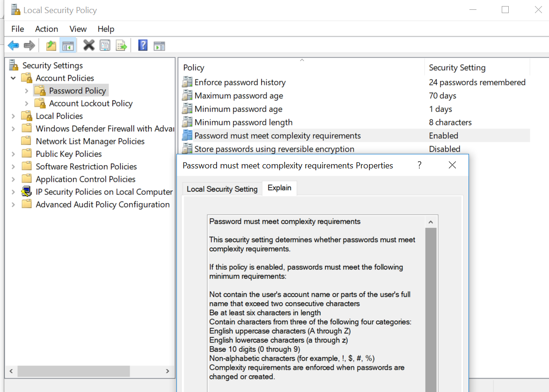Viewport: 549px width, 392px height.
Task: Click the "8 characters" setting value
Action: click(450, 122)
